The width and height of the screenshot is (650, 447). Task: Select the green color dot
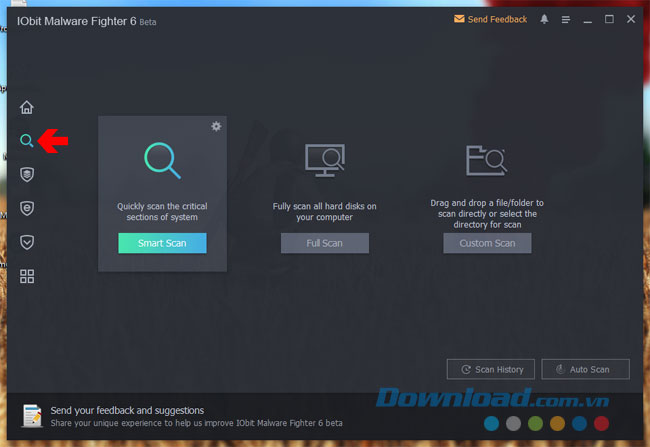pyautogui.click(x=535, y=423)
